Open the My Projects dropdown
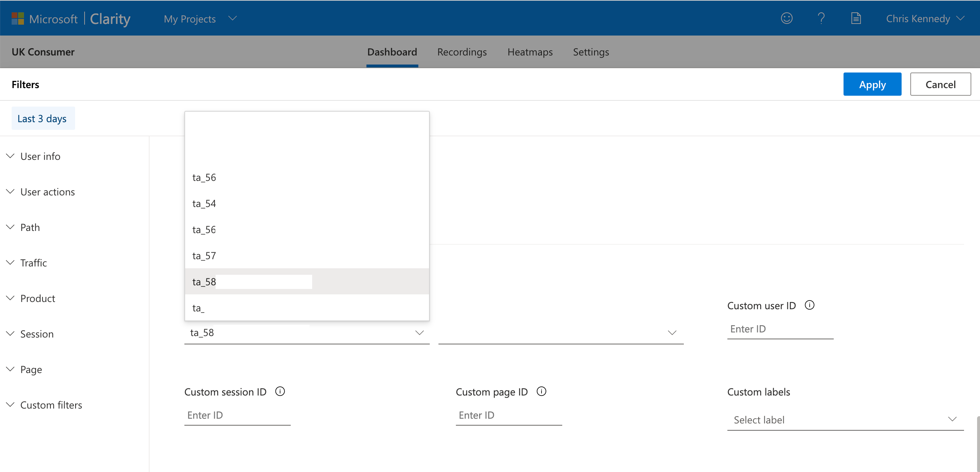This screenshot has width=980, height=472. pos(200,18)
